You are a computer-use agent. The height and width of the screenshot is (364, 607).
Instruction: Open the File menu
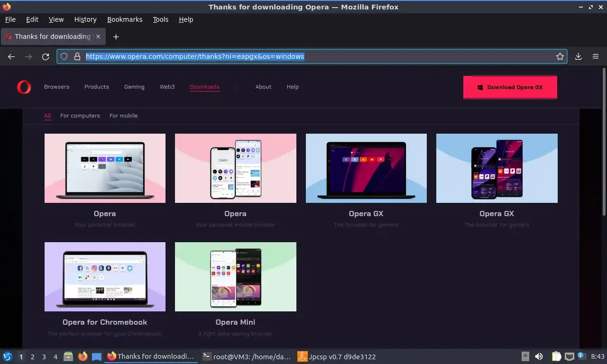pos(10,19)
